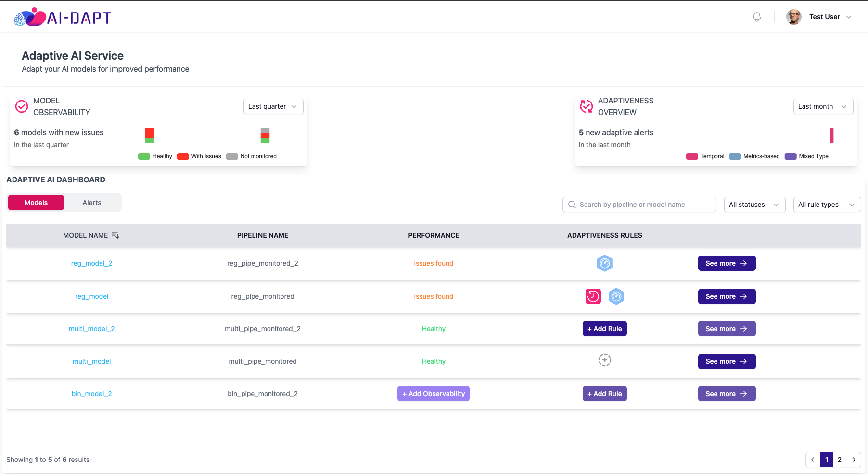
Task: Click the second observability stacked bar
Action: pos(265,136)
